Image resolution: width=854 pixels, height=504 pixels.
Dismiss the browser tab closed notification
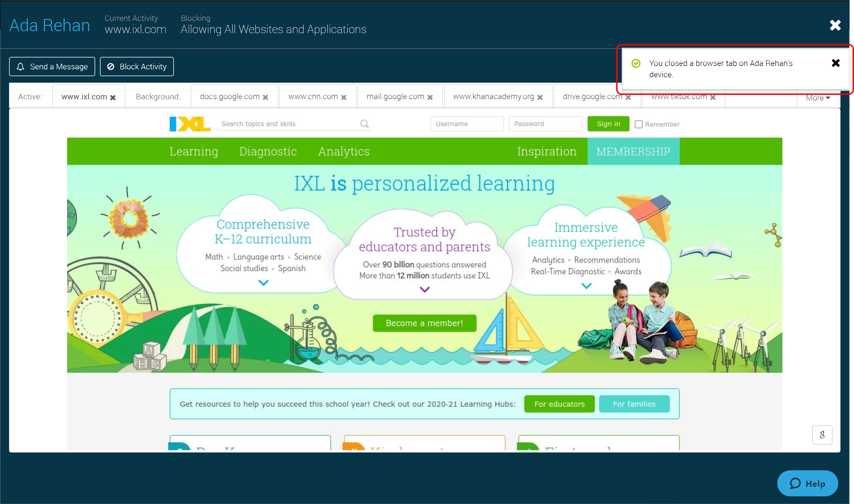[836, 63]
